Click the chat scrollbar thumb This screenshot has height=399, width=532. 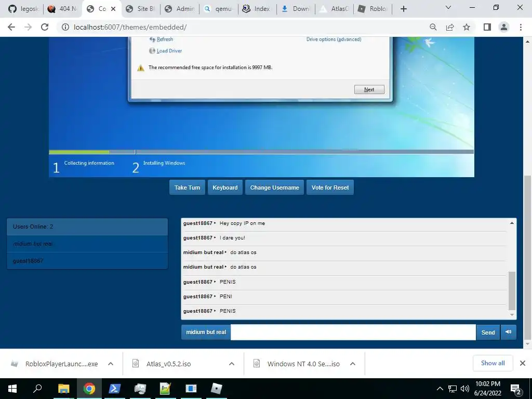tap(512, 291)
